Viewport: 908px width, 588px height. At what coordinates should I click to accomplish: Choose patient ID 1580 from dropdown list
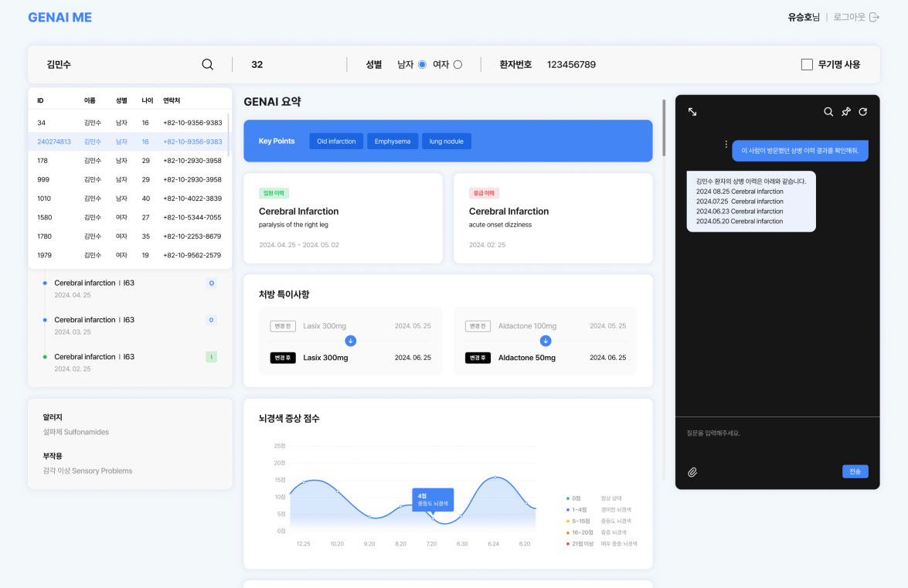(x=129, y=217)
